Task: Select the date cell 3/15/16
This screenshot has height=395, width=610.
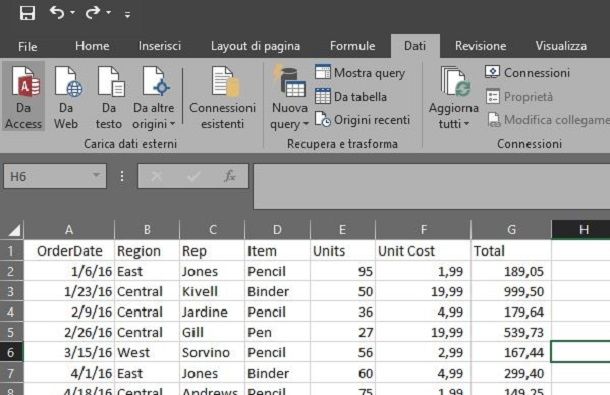Action: click(x=69, y=352)
